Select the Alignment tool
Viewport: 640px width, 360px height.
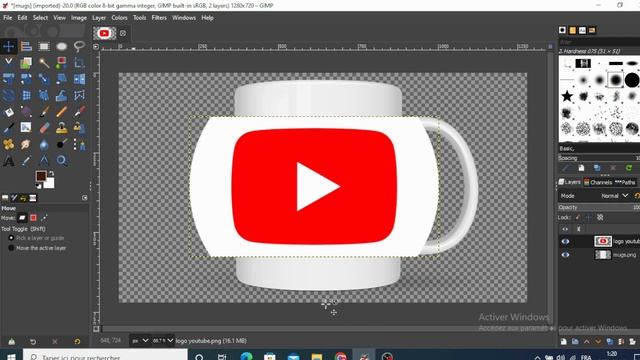tap(26, 46)
